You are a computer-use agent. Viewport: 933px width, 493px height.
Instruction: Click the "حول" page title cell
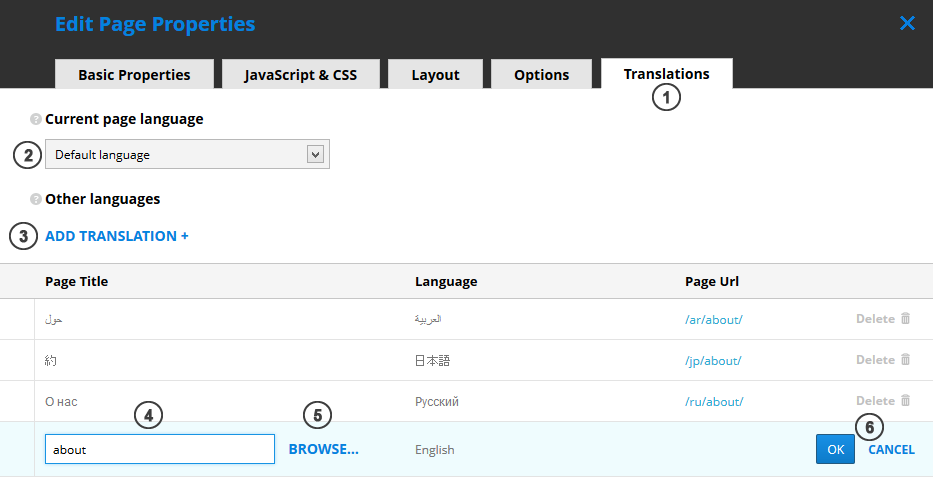click(x=54, y=319)
